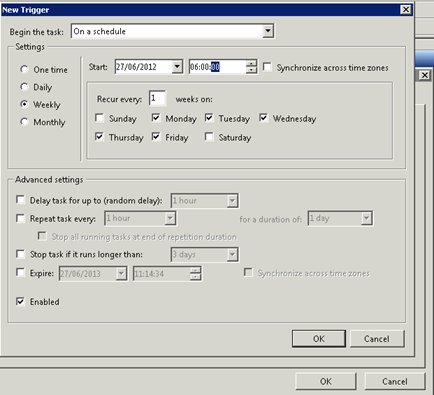Uncheck the Friday checkbox
This screenshot has width=434, height=395.
156,137
